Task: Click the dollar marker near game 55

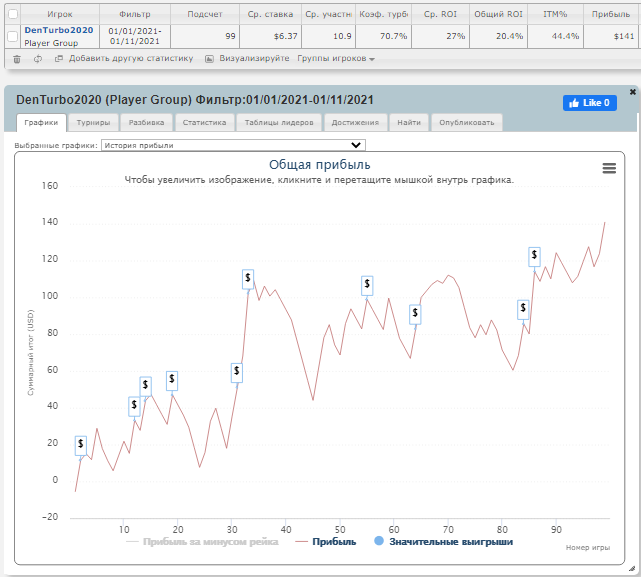Action: [x=367, y=285]
